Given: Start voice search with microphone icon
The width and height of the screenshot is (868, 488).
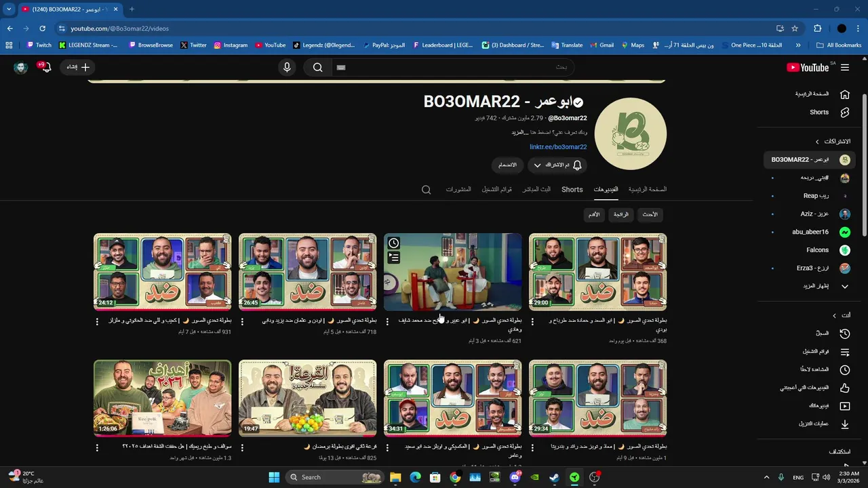Looking at the screenshot, I should pos(287,67).
